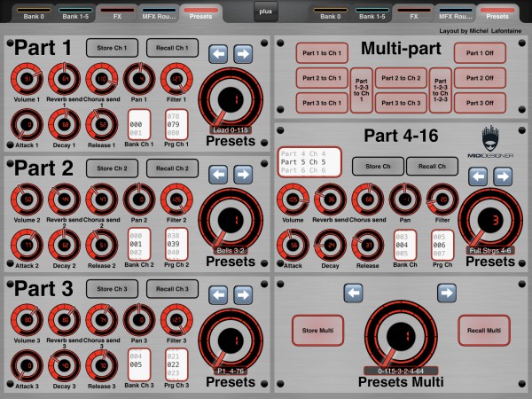Screen dimensions: 532x399
Task: Click Part 1 Presets large knob
Action: [231, 99]
